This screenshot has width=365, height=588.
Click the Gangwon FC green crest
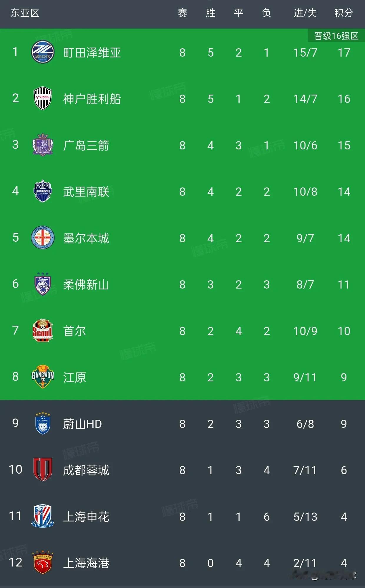(x=43, y=377)
